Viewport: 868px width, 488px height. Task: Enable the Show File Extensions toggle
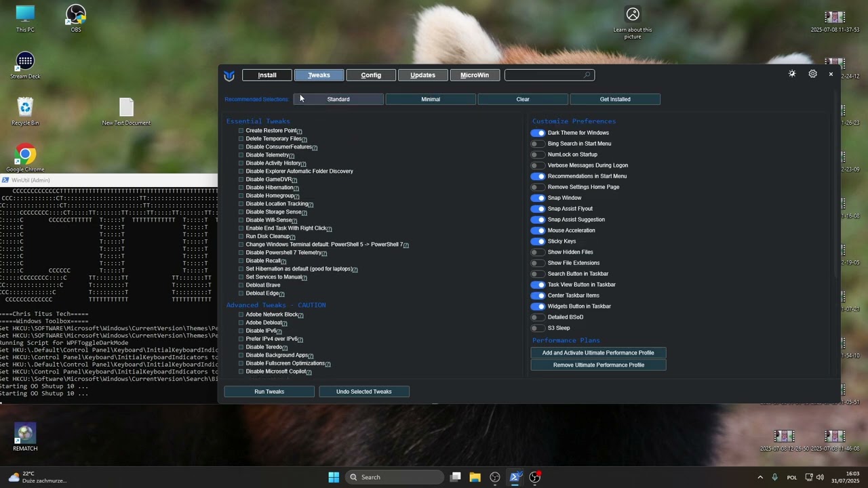click(538, 263)
